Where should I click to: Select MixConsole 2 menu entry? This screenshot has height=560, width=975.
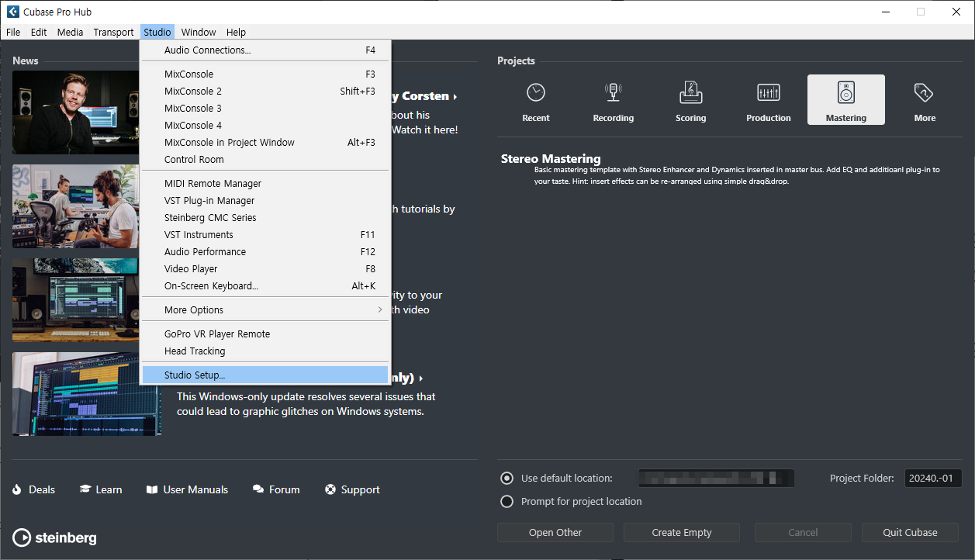click(265, 91)
